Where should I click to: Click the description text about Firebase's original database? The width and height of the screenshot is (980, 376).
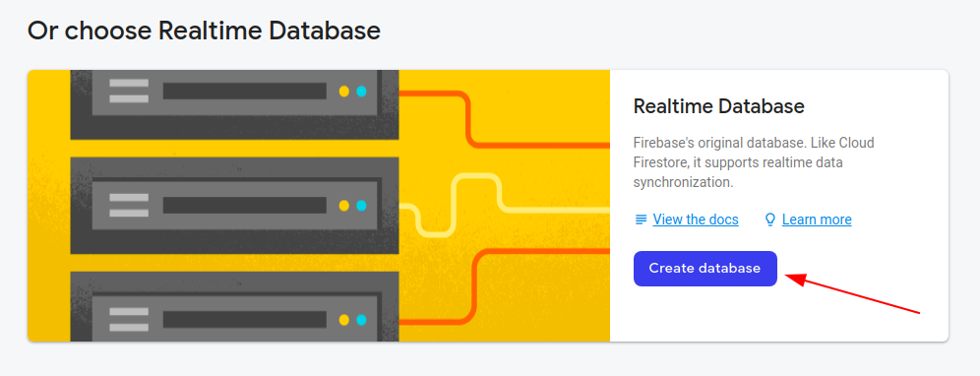pyautogui.click(x=754, y=162)
